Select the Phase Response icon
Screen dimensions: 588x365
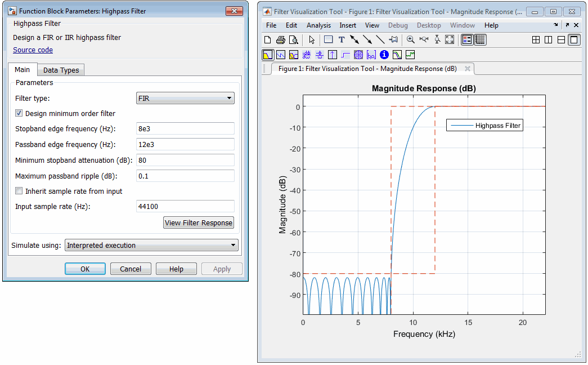(281, 55)
